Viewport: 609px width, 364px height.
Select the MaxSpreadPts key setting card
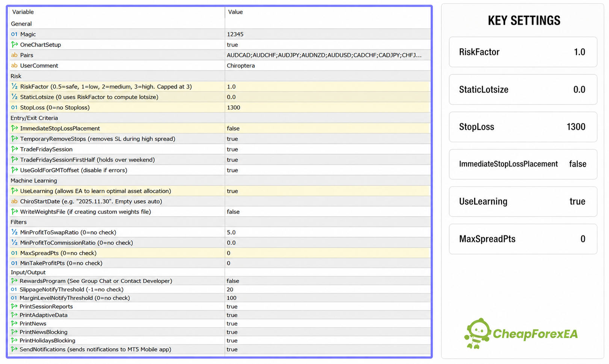pos(523,239)
